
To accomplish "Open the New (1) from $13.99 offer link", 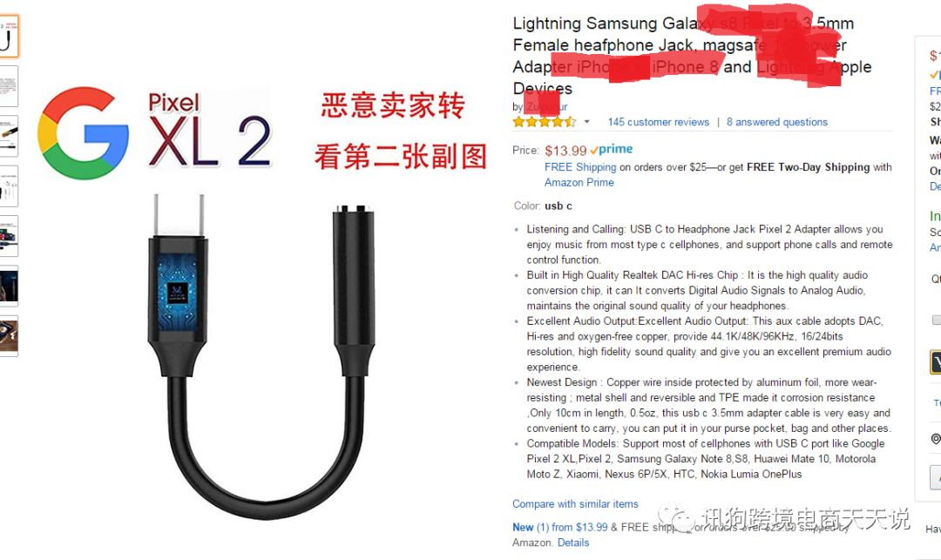I will tap(560, 528).
